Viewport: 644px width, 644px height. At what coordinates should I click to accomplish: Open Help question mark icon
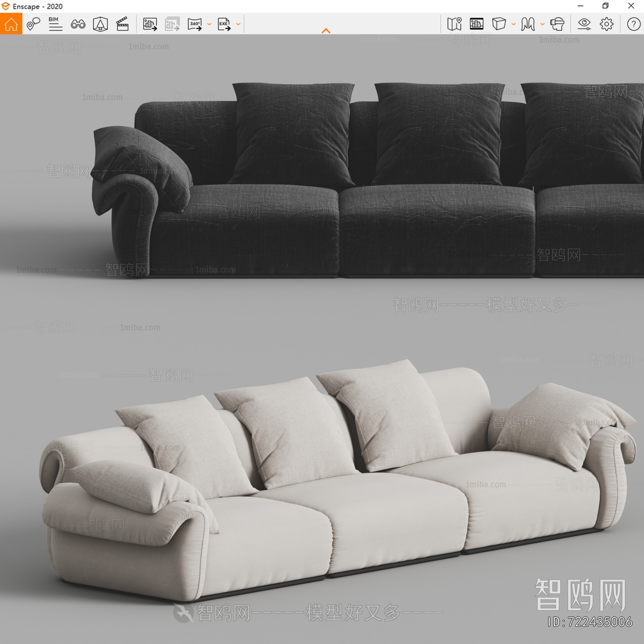(x=634, y=24)
